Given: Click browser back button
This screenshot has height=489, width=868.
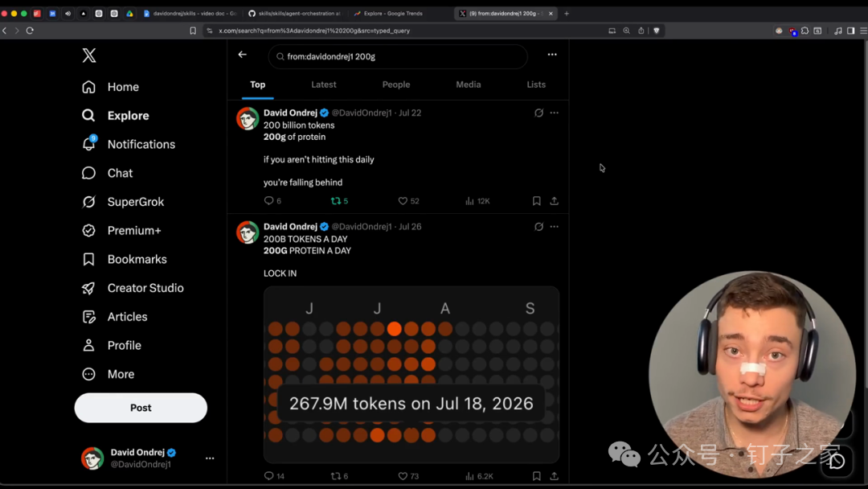Looking at the screenshot, I should click(x=5, y=31).
